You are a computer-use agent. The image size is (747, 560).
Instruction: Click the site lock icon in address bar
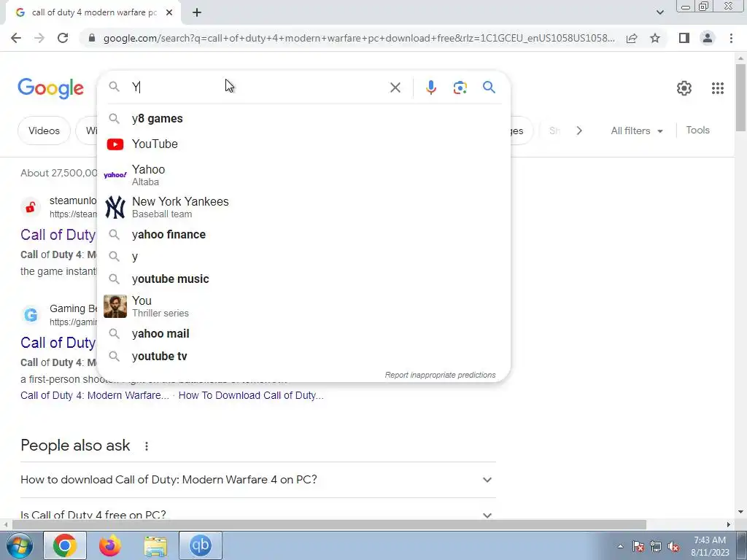pos(92,38)
